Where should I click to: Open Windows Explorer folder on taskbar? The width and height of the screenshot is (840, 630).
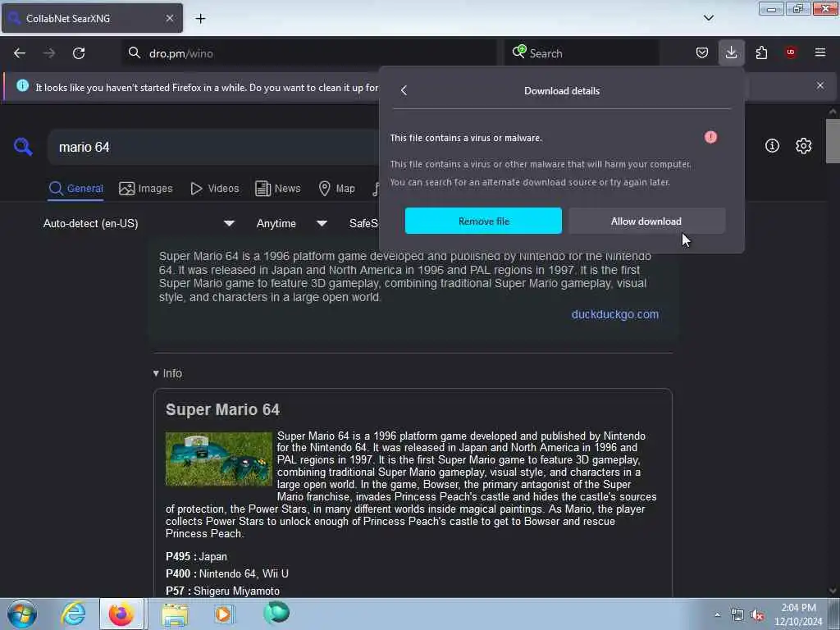(x=175, y=614)
